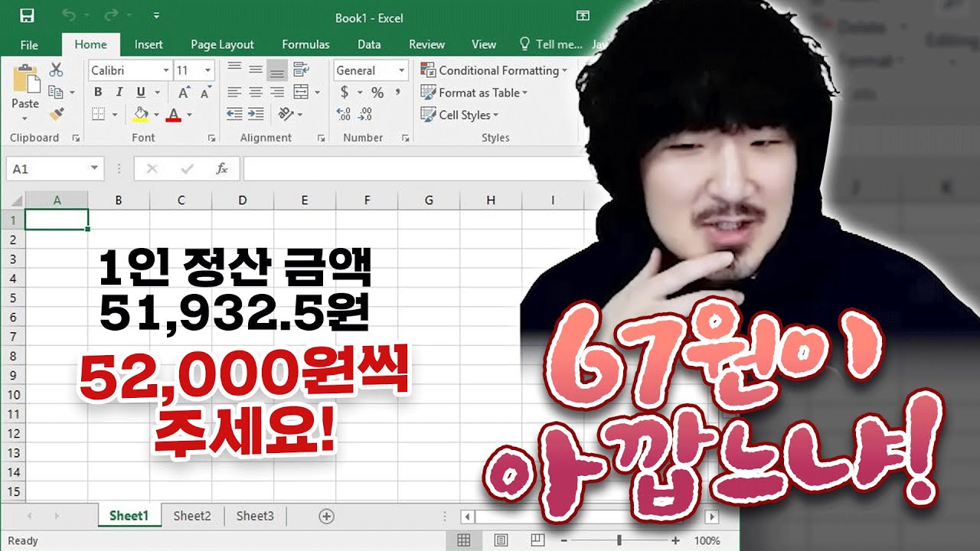
Task: Click the Copy icon in Clipboard group
Action: tap(55, 92)
